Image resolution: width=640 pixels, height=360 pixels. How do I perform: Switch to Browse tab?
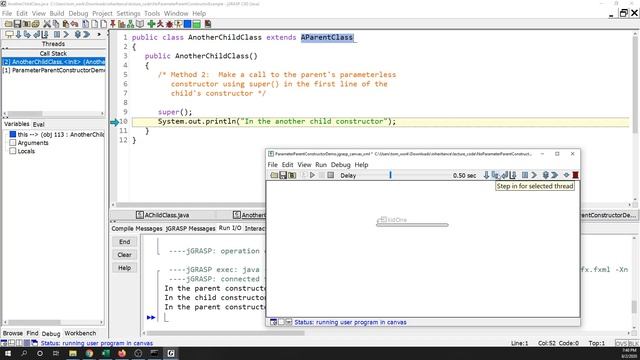(13, 333)
